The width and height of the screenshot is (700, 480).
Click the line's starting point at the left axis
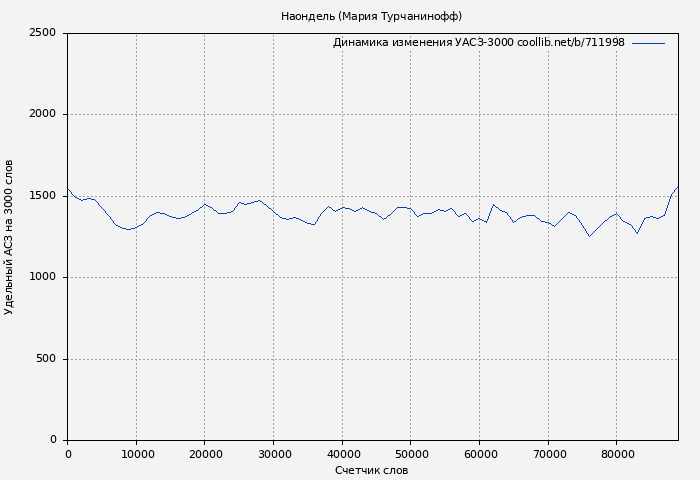click(68, 189)
